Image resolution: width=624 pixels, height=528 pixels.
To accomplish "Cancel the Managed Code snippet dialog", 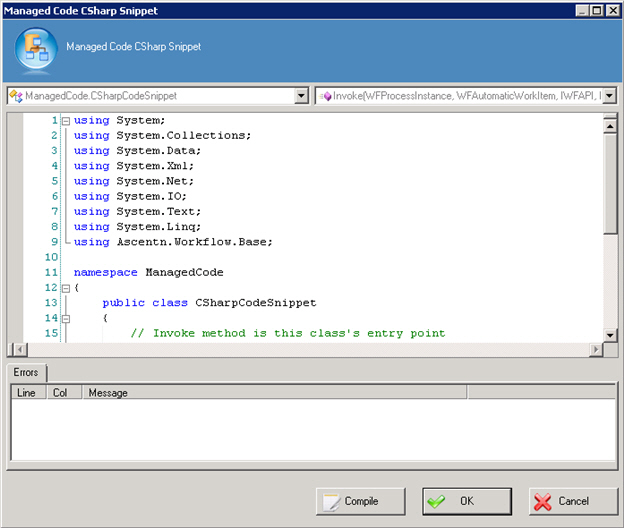I will 572,501.
